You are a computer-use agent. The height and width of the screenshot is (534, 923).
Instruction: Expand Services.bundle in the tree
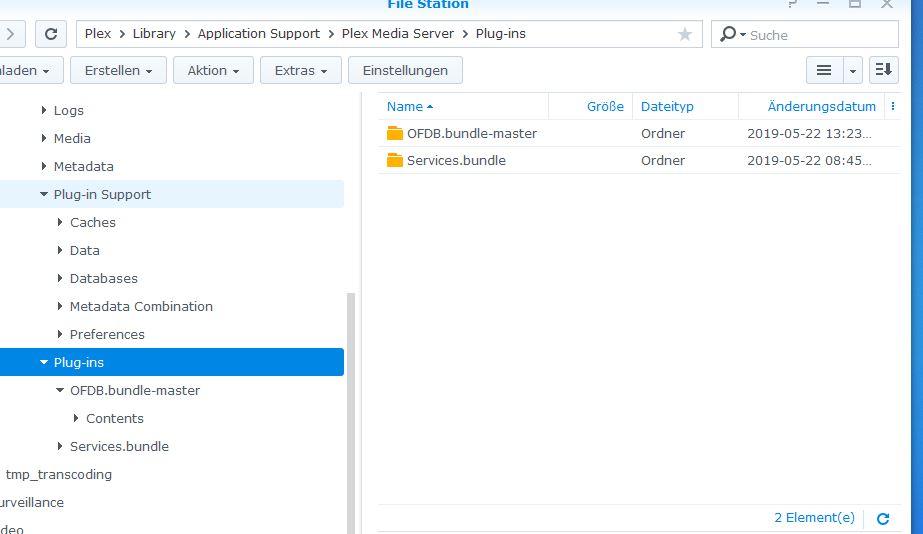pos(60,446)
